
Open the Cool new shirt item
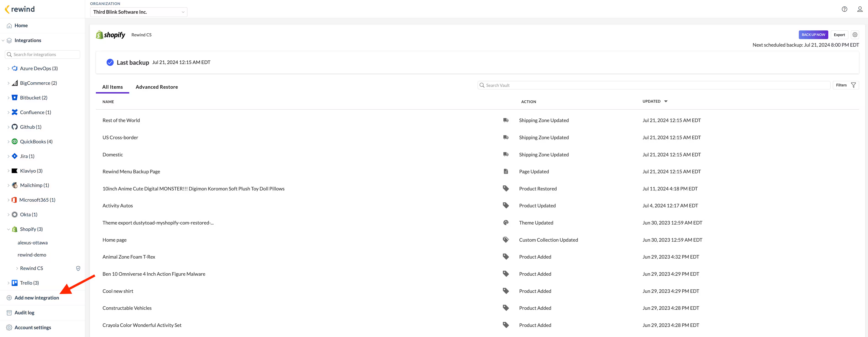[118, 291]
